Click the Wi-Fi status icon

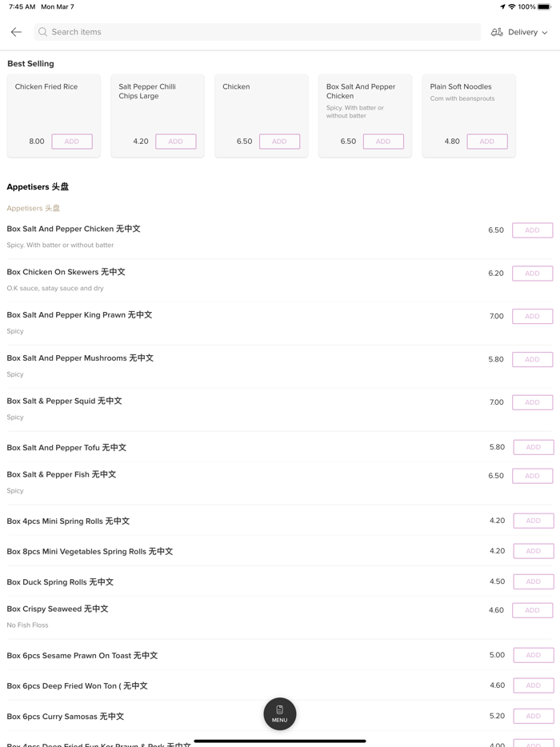coord(512,6)
